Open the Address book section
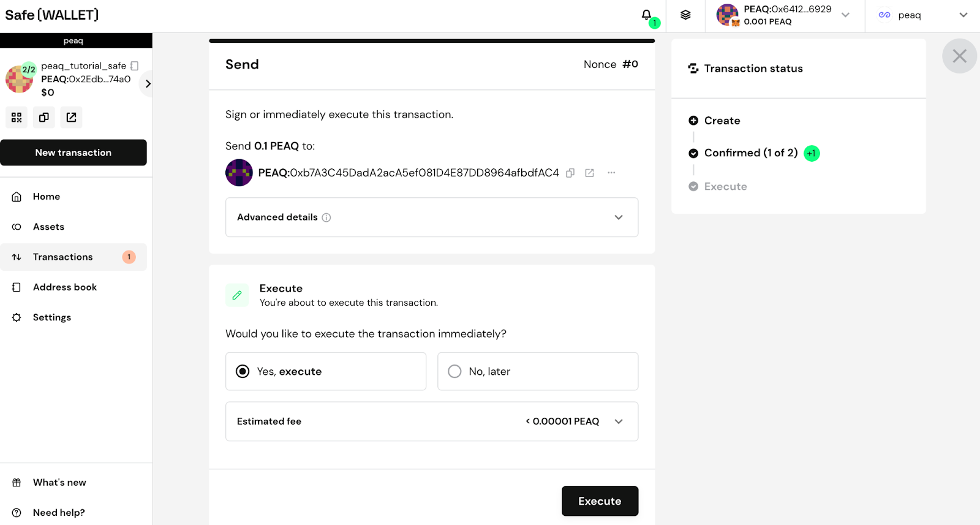 pos(65,287)
